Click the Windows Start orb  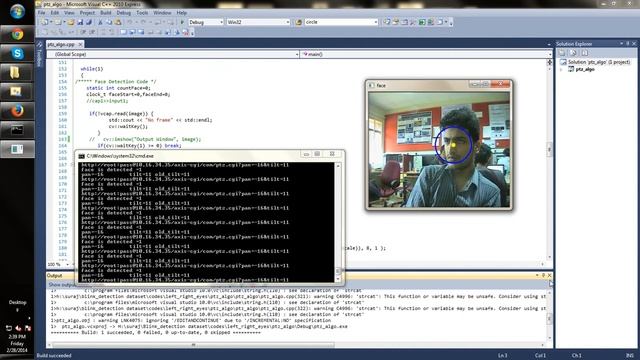17,12
